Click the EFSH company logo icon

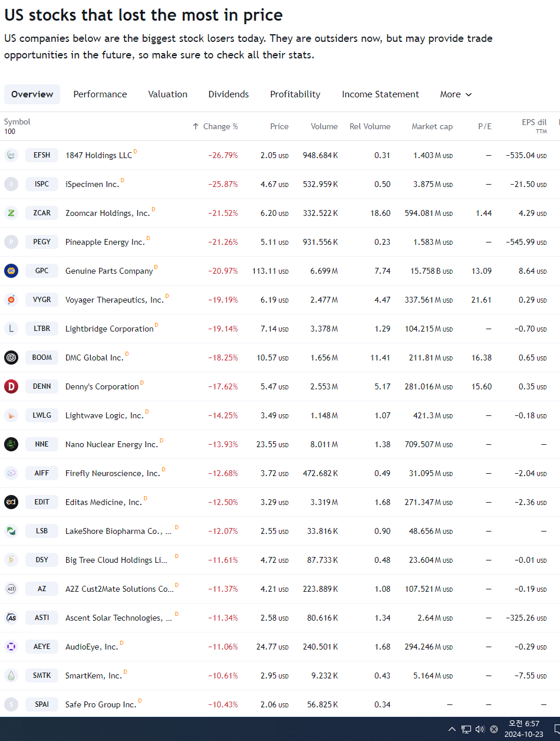click(11, 155)
